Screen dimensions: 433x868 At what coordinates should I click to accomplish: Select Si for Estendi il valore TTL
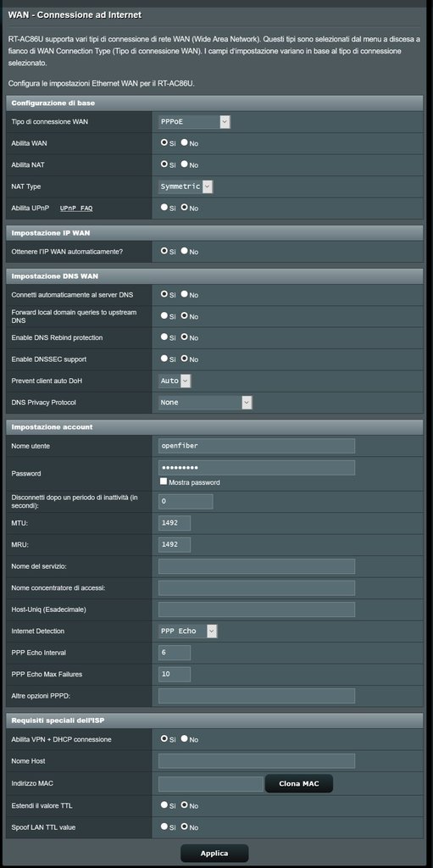164,805
